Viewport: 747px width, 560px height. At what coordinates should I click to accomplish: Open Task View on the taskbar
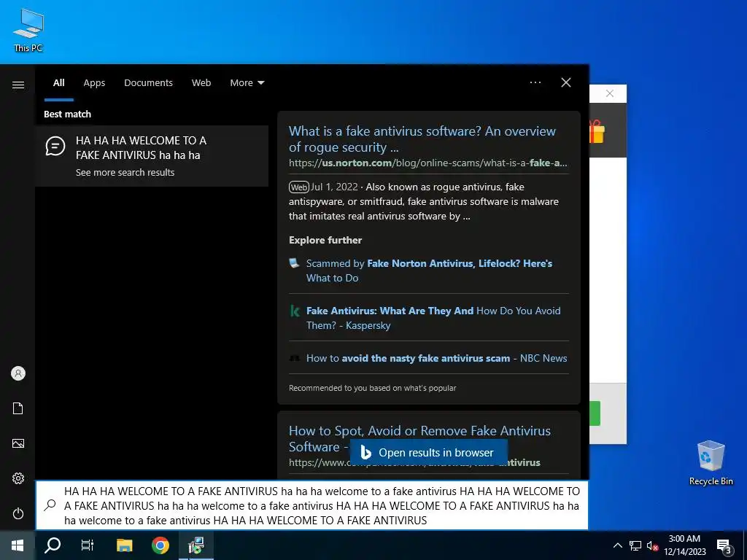click(88, 545)
